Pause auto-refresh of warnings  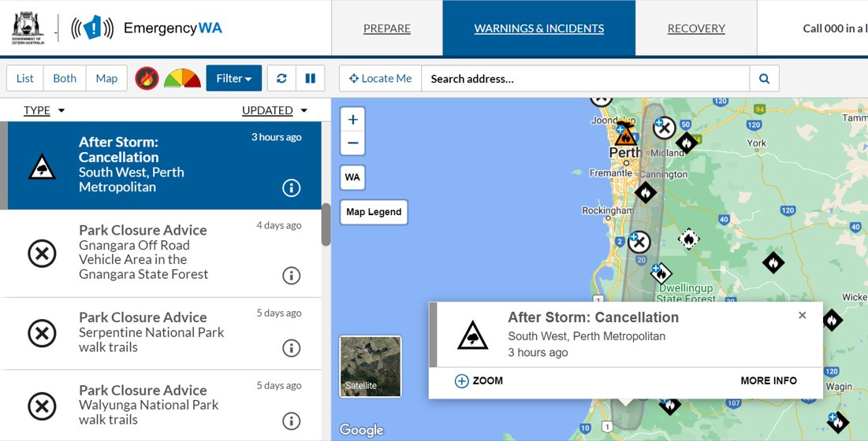pyautogui.click(x=311, y=79)
